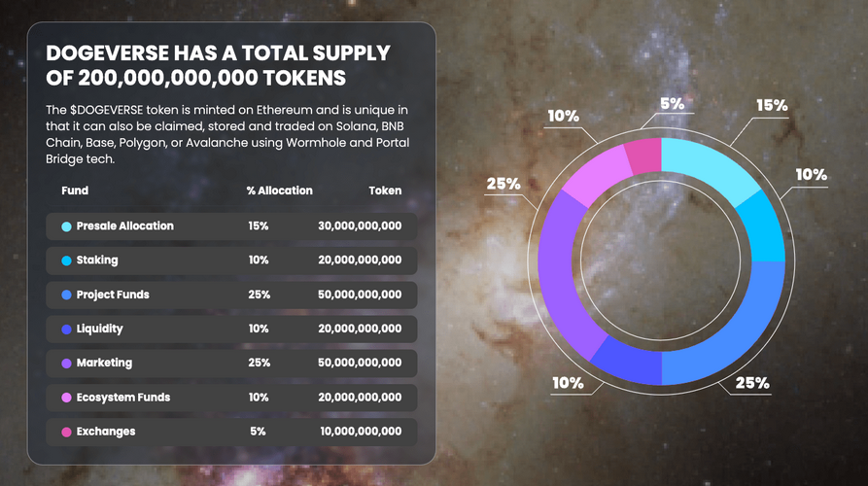
Task: Click the magenta Exchanges color dot
Action: [66, 431]
